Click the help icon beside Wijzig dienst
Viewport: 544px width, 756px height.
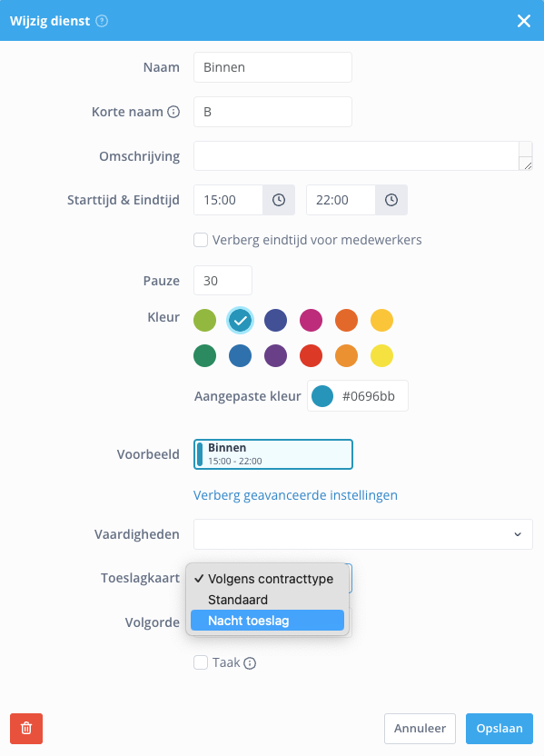(x=102, y=21)
